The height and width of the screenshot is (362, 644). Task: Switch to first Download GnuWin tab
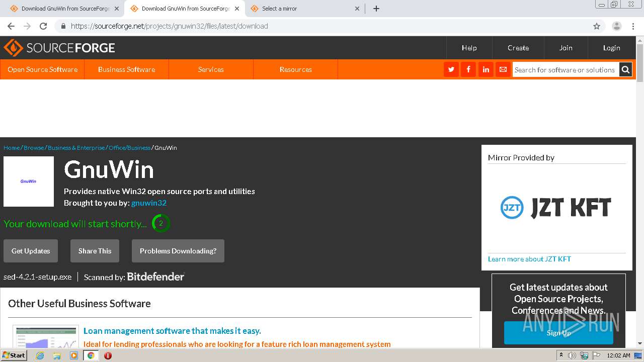tap(65, 9)
